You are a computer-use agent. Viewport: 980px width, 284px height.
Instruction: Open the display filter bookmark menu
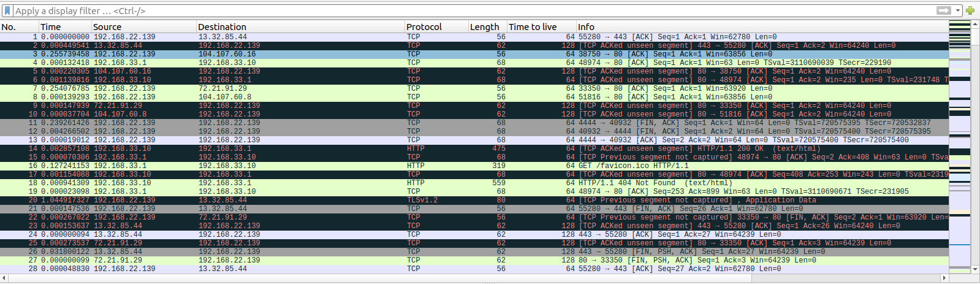coord(7,10)
